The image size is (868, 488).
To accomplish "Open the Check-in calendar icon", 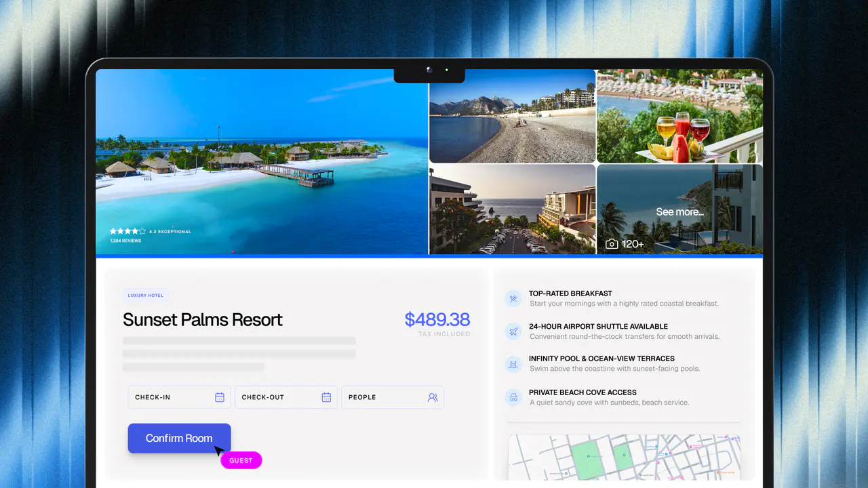I will click(220, 397).
